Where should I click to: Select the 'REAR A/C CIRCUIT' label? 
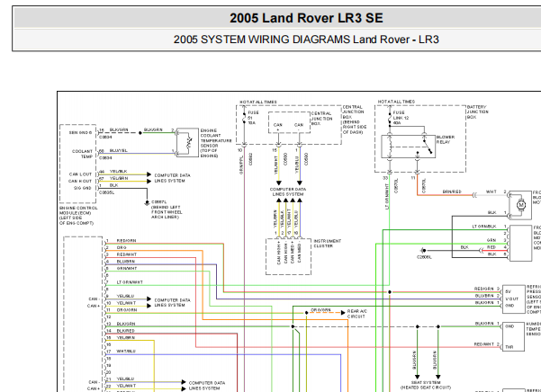tap(357, 314)
